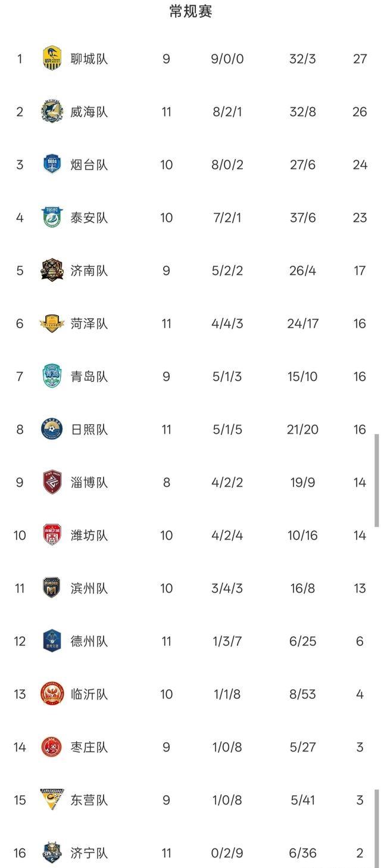The height and width of the screenshot is (868, 381).
Task: Click the 日照队 round football badge
Action: [52, 429]
